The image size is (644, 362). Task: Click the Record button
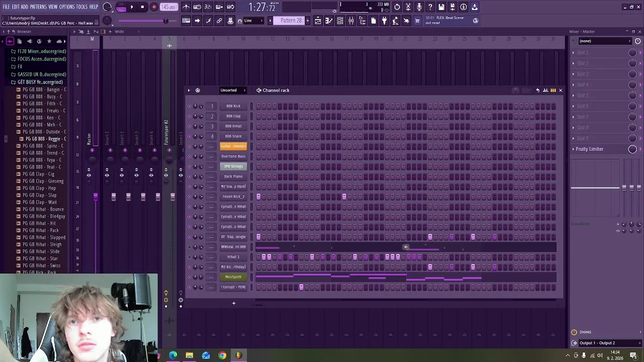(154, 7)
